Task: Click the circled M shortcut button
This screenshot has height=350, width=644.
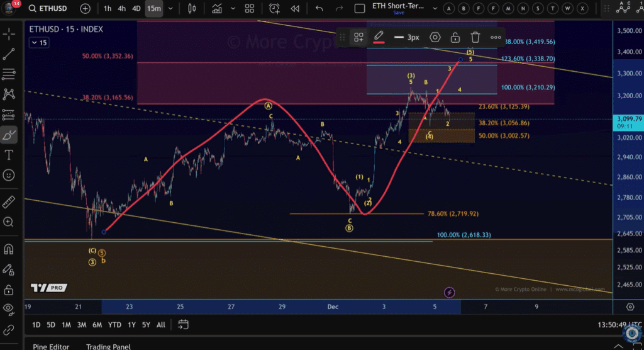Action: 508,8
